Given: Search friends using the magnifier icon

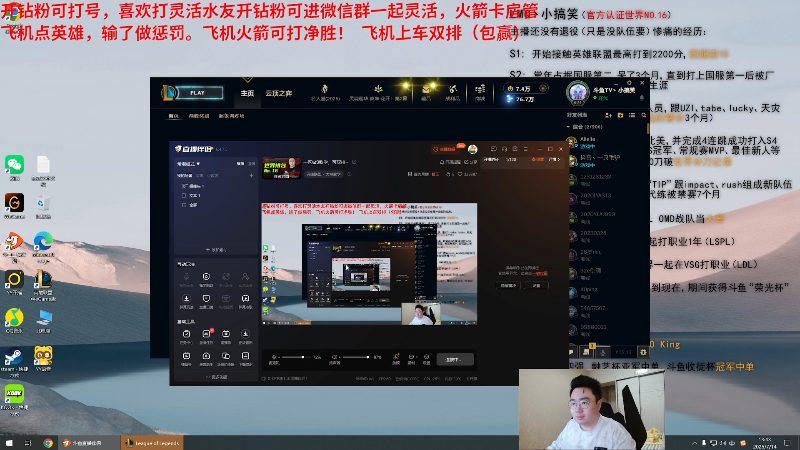Looking at the screenshot, I should (643, 115).
